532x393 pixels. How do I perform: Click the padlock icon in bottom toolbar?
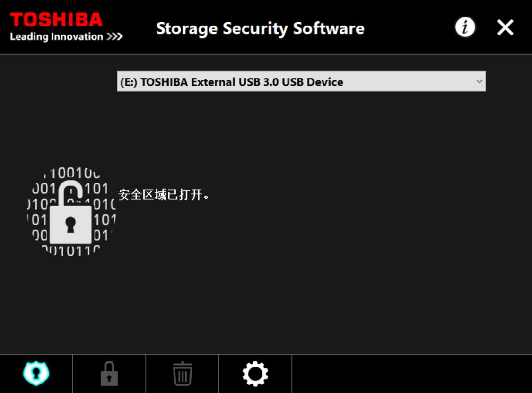point(109,374)
